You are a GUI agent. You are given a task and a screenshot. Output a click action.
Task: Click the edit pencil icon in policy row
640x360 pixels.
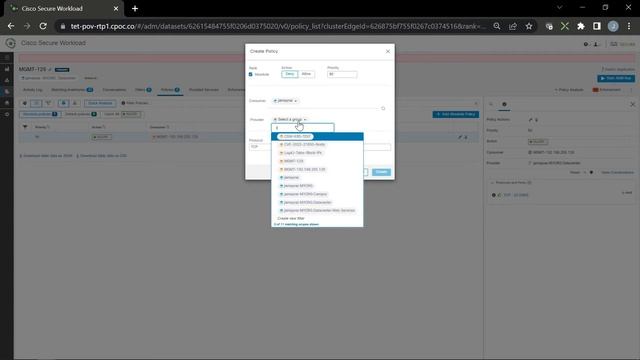click(460, 137)
